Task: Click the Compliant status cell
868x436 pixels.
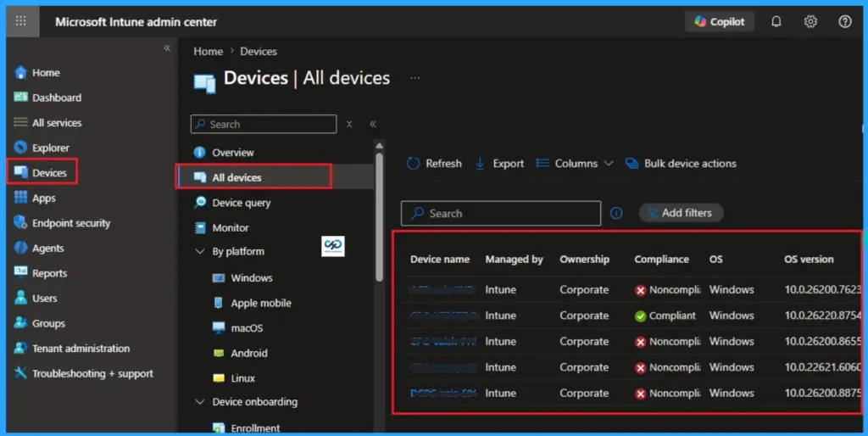Action: click(x=665, y=316)
